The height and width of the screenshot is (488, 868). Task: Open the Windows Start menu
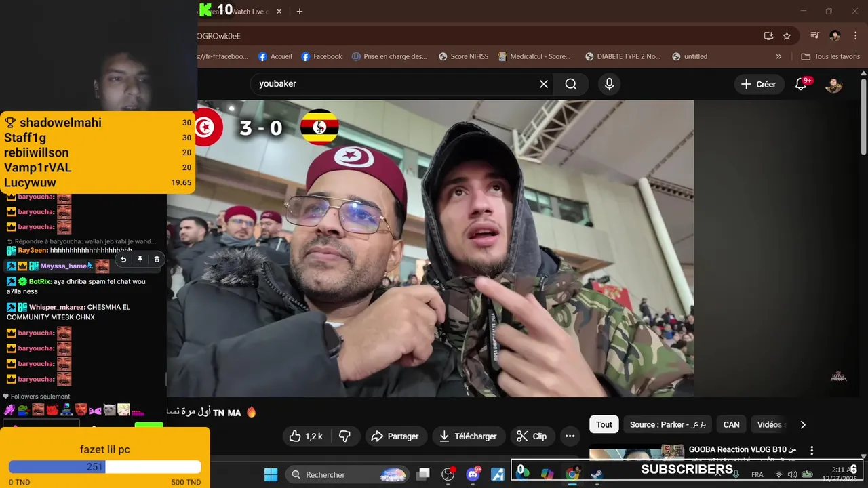(271, 474)
